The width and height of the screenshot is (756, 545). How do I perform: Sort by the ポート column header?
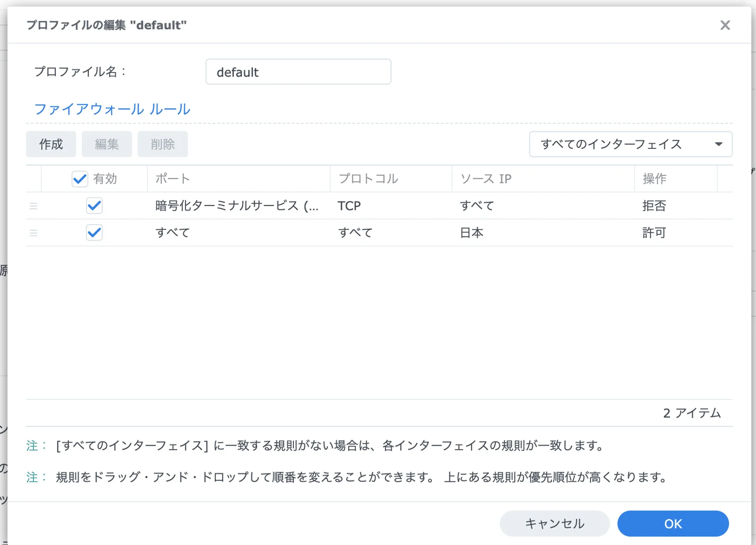239,179
